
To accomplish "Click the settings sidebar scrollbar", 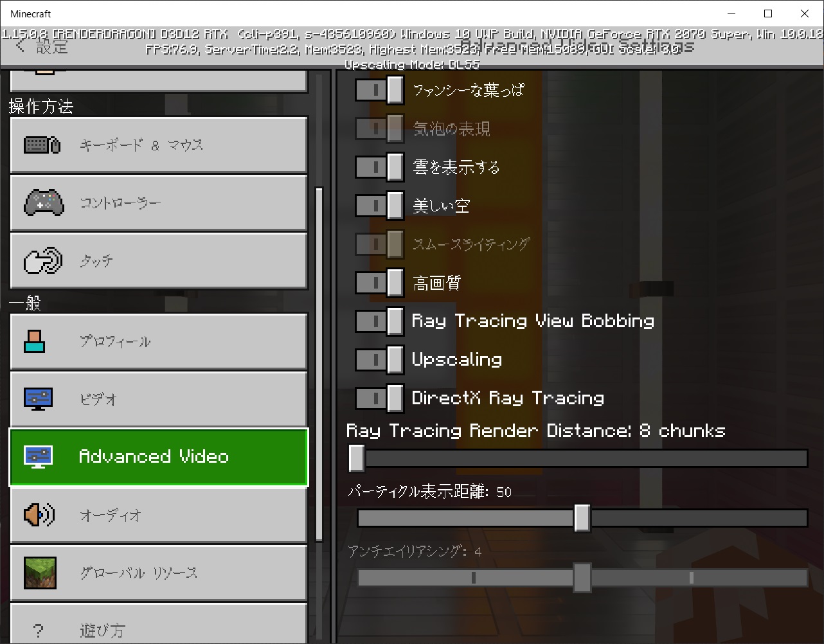I will click(319, 364).
